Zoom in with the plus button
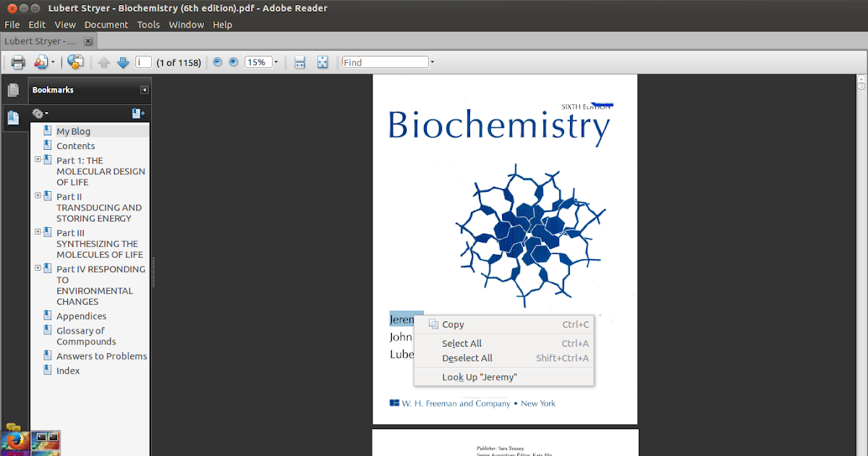 pyautogui.click(x=233, y=62)
